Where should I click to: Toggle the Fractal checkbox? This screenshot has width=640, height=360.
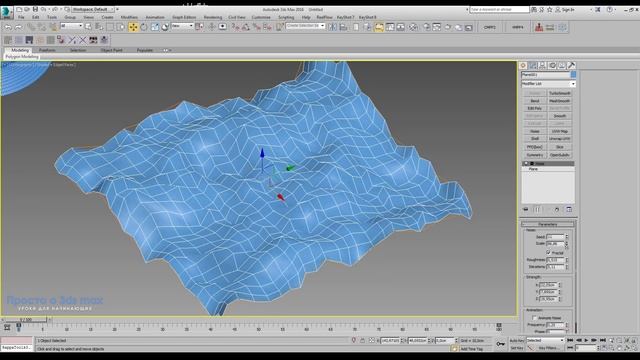click(548, 253)
